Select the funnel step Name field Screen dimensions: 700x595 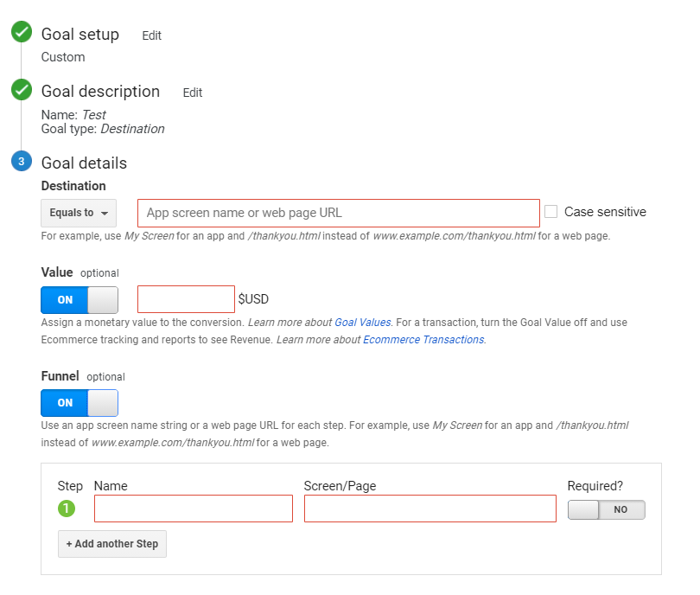(194, 509)
